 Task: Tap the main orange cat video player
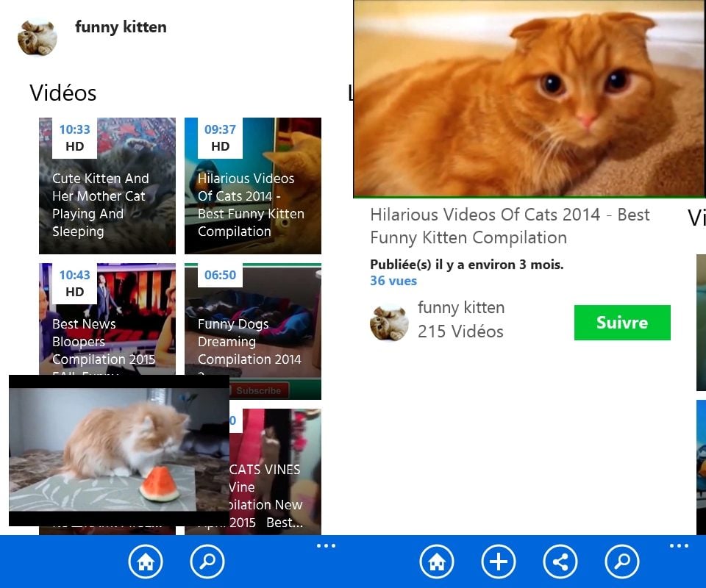point(529,99)
